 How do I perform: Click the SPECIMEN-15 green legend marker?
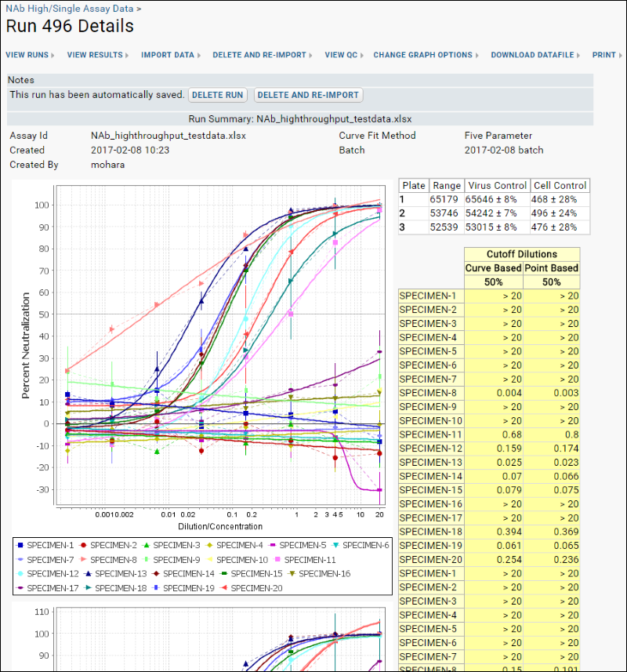point(223,574)
